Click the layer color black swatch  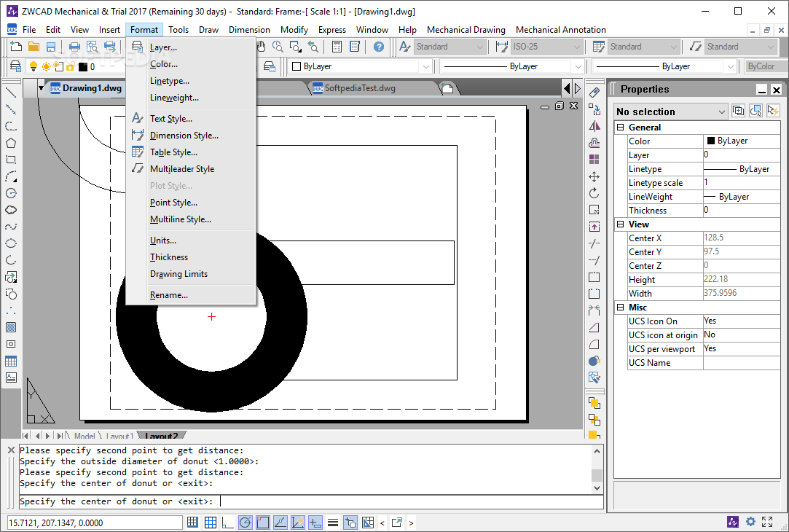(83, 66)
